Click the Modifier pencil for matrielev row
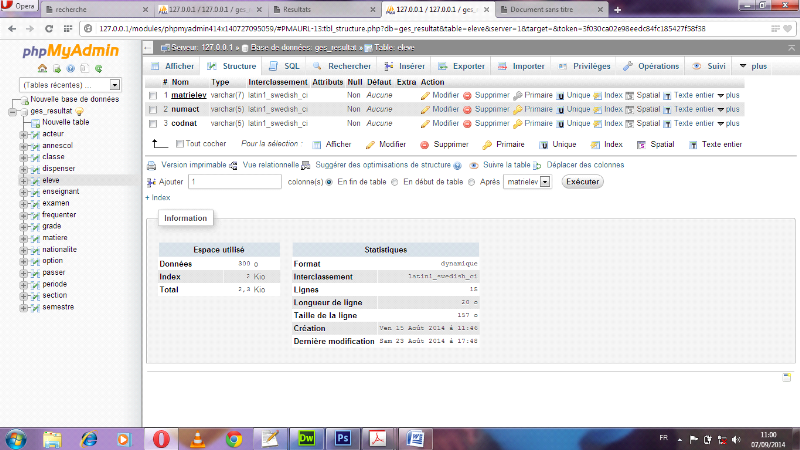The height and width of the screenshot is (450, 800). (x=426, y=95)
